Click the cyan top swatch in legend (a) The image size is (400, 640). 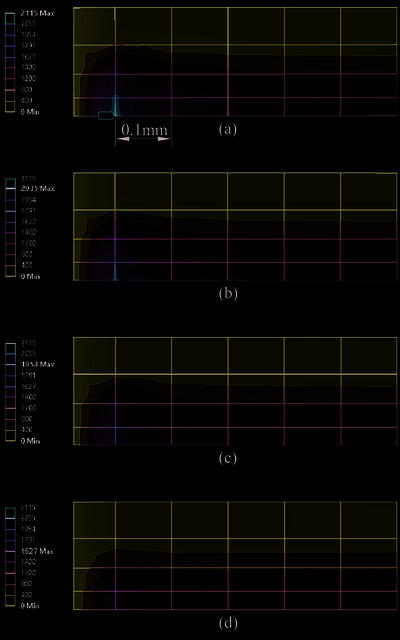click(10, 18)
